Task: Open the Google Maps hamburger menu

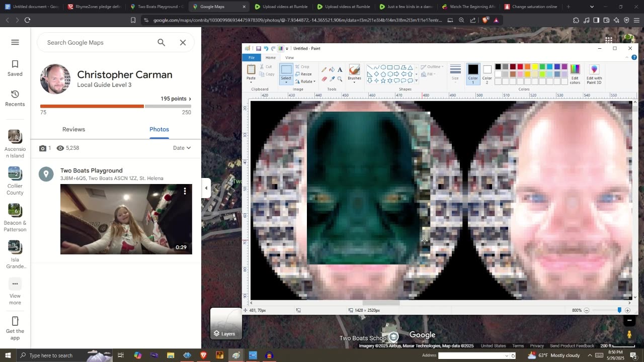Action: pos(15,42)
